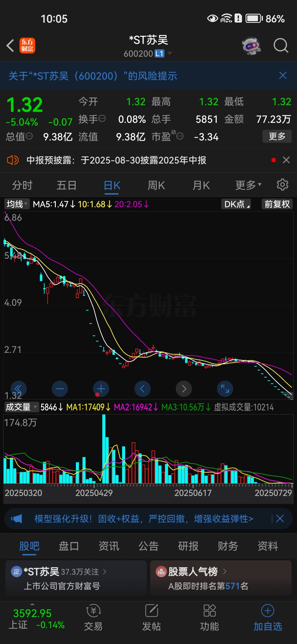This screenshot has width=297, height=644.
Task: Open the 模型强化升级 promotion link
Action: (144, 519)
